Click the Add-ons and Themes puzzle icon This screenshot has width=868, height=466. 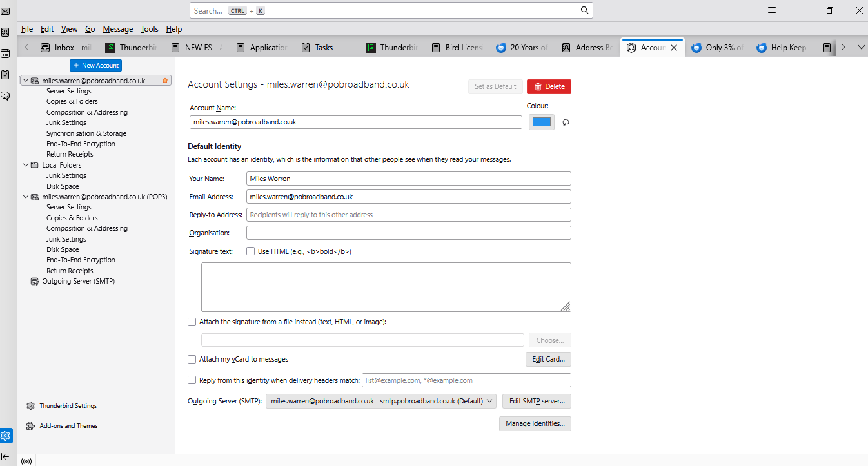[x=30, y=426]
